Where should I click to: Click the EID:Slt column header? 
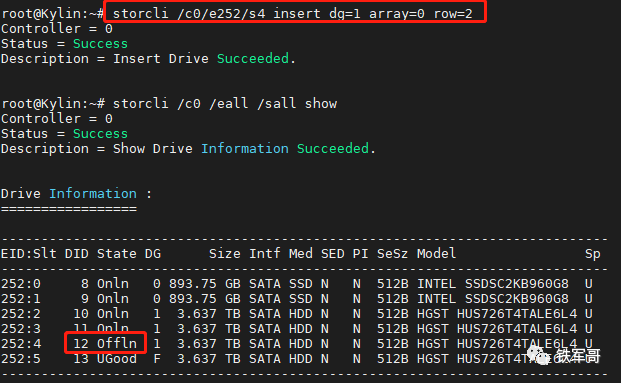coord(29,253)
